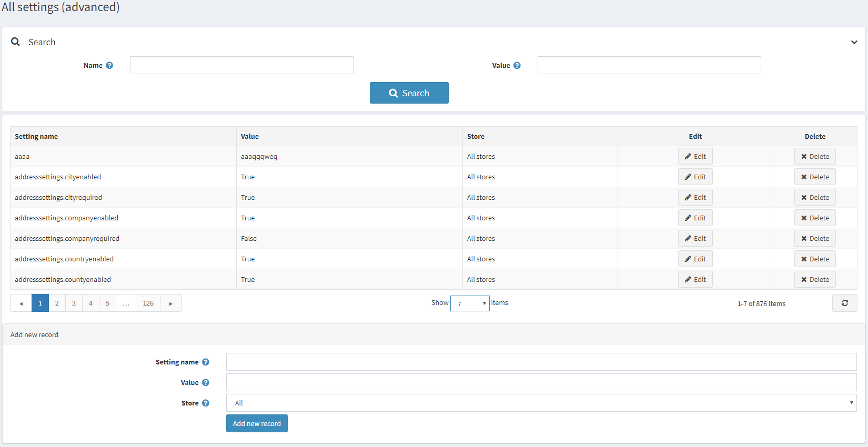This screenshot has height=447, width=868.
Task: Click the refresh grid icon button
Action: coord(844,303)
